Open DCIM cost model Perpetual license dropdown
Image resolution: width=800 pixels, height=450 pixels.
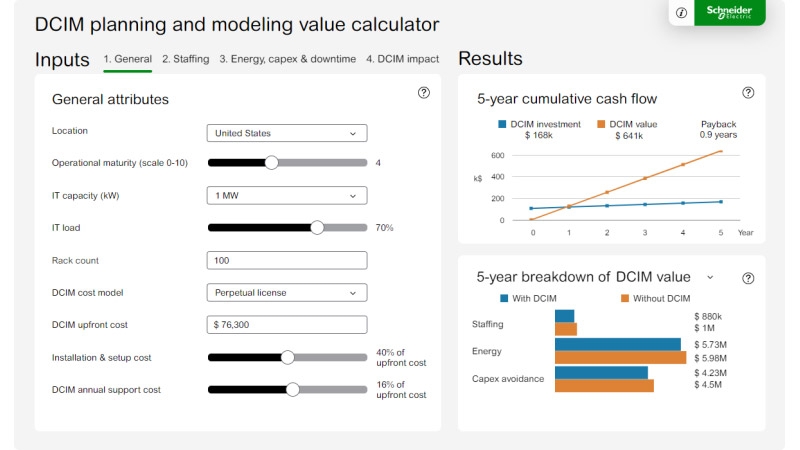pos(286,293)
